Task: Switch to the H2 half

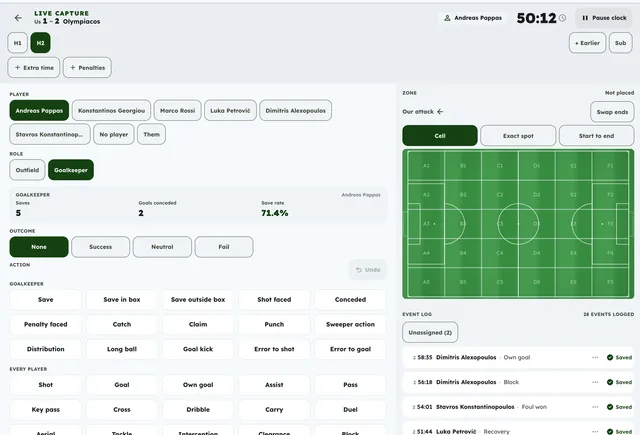Action: pyautogui.click(x=40, y=43)
